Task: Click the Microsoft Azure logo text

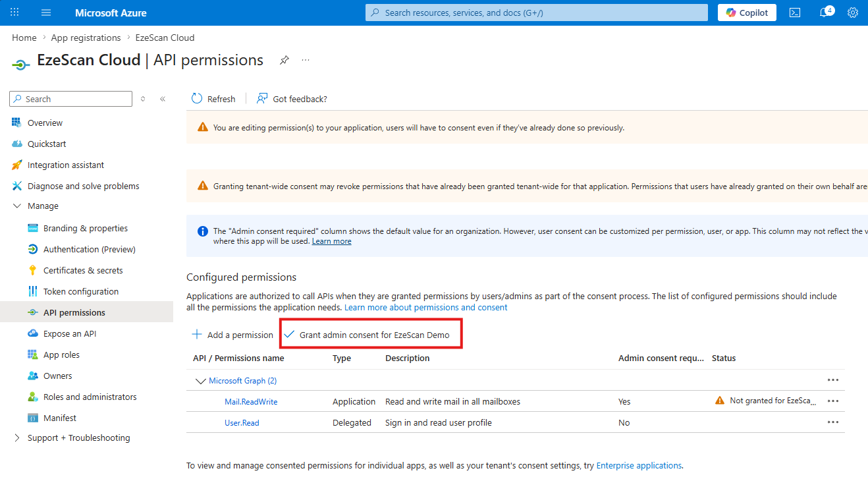Action: click(x=111, y=13)
